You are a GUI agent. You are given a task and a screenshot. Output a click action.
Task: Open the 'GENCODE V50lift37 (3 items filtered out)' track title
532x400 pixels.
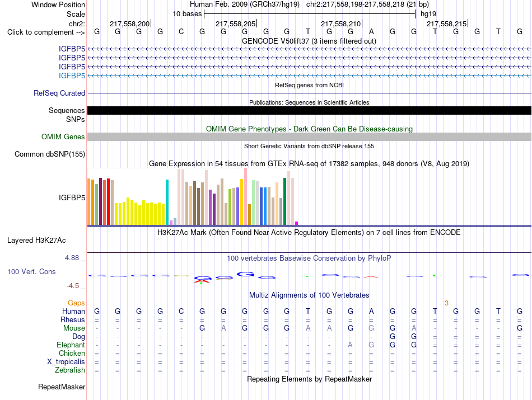coord(309,41)
